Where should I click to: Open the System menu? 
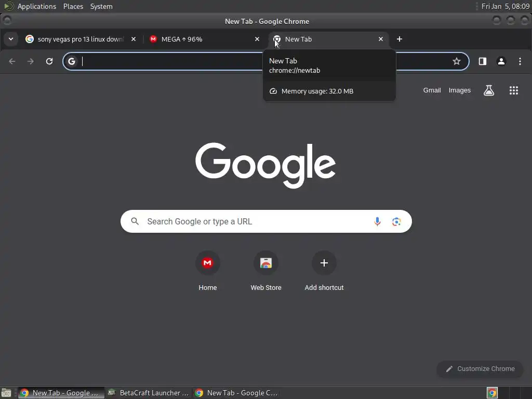[x=101, y=6]
